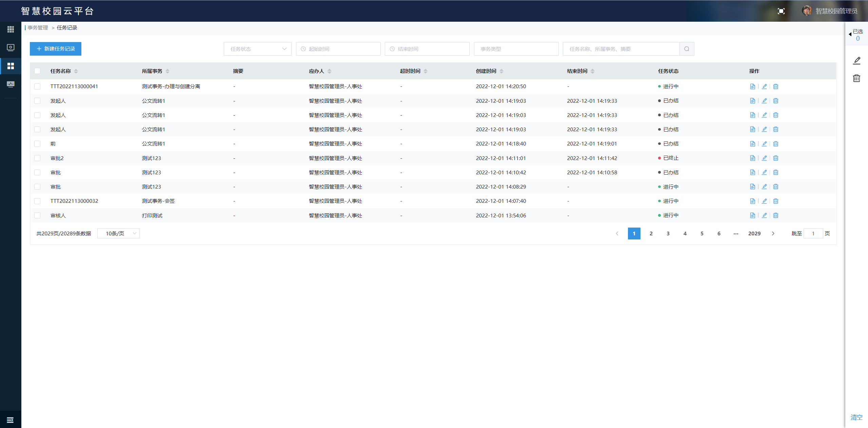
Task: View details of task 前
Action: [x=752, y=144]
